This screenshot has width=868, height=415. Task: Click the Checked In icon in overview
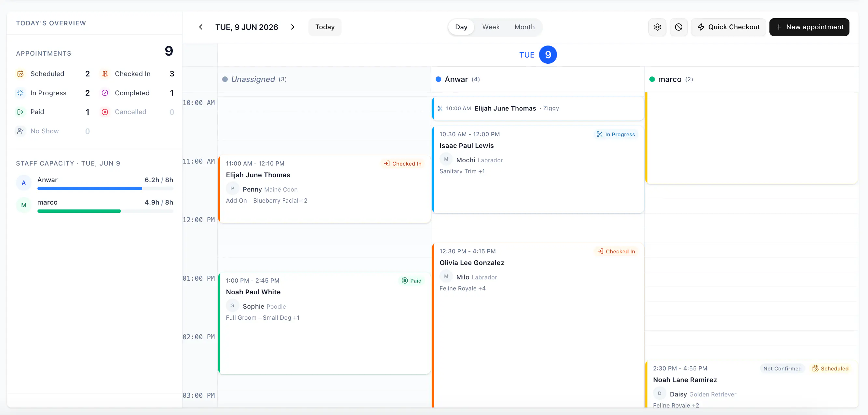tap(105, 74)
